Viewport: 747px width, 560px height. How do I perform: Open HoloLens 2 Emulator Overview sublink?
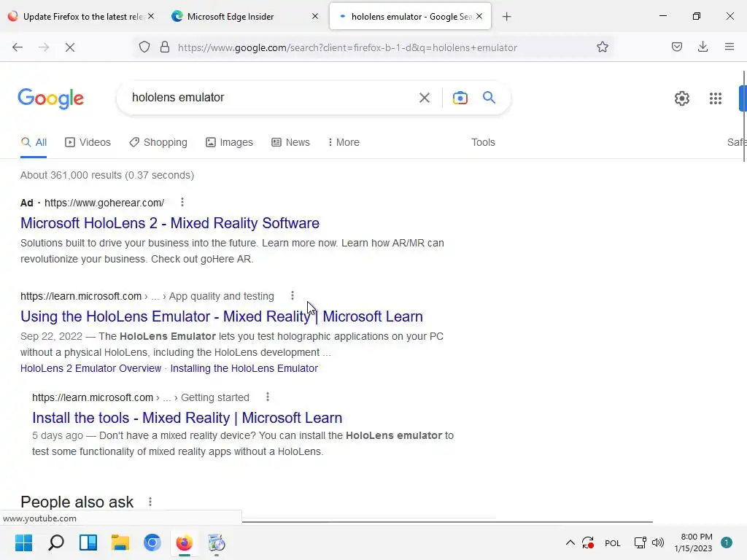click(91, 368)
